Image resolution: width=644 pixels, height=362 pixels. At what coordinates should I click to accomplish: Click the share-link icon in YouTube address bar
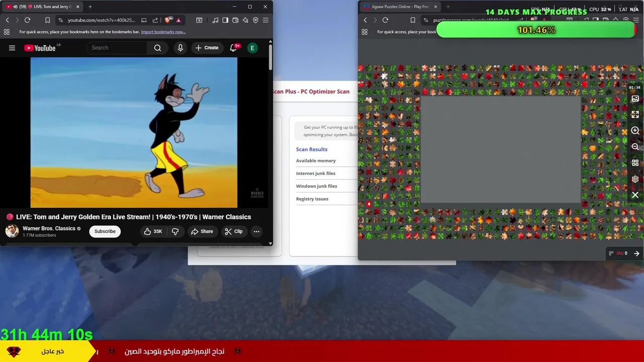155,20
